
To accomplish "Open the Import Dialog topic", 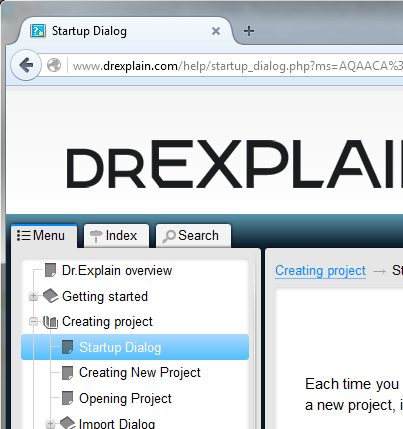I will click(117, 423).
